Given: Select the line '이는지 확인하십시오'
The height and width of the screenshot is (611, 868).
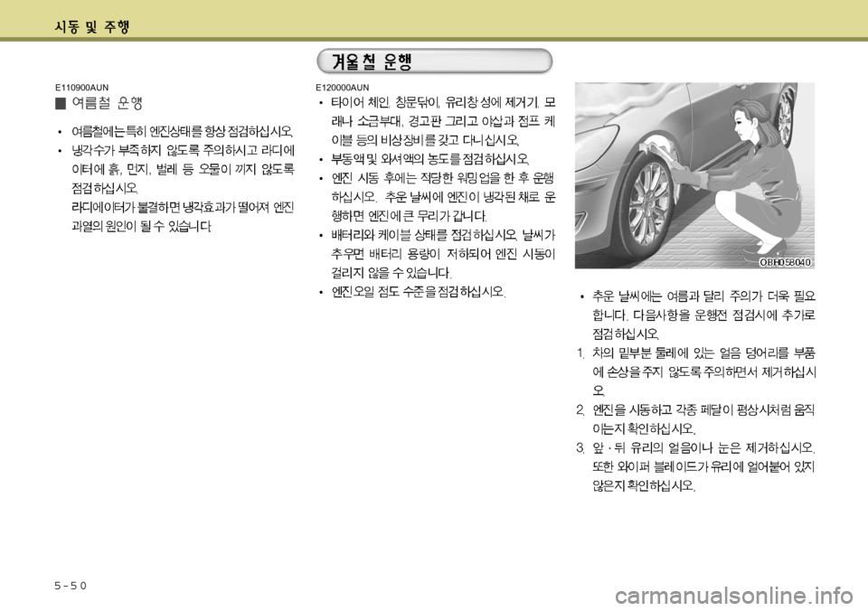Looking at the screenshot, I should (x=644, y=429).
